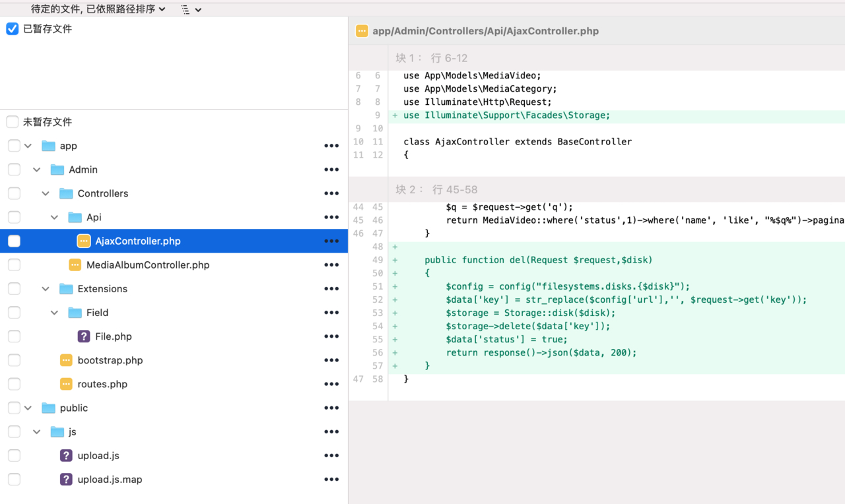The width and height of the screenshot is (845, 504).
Task: Open the ellipsis menu for MediaAlbumController.php
Action: (x=331, y=265)
